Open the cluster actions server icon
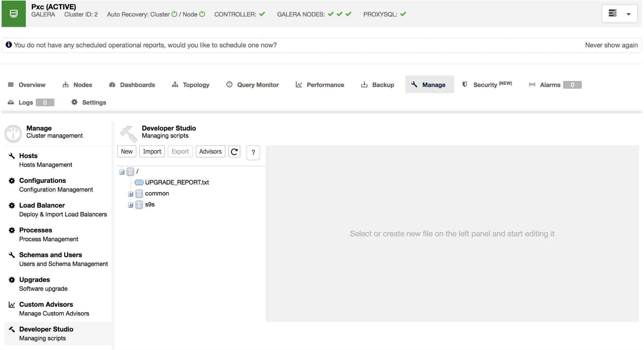This screenshot has height=350, width=644. click(x=612, y=14)
